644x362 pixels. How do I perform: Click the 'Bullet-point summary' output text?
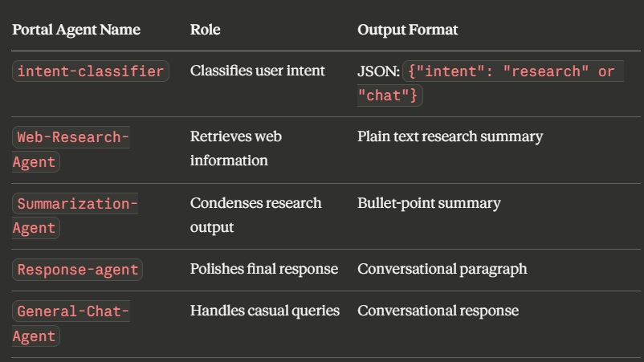tap(429, 203)
